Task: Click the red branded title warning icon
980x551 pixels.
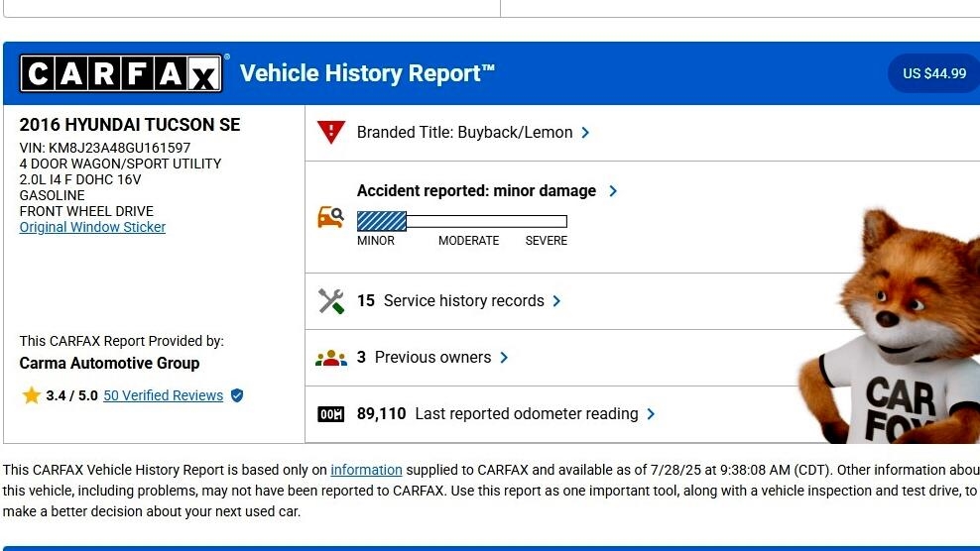Action: pos(330,132)
